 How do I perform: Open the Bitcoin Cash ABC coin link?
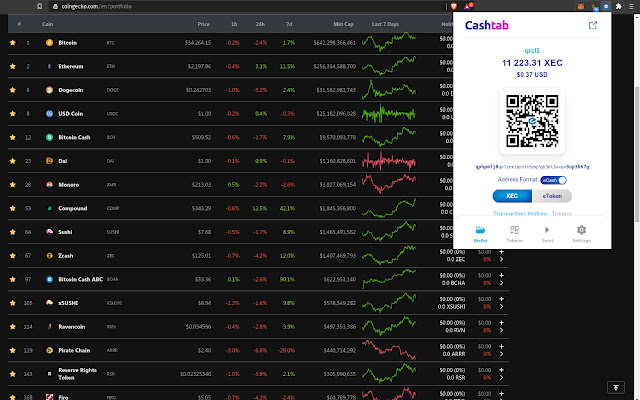click(80, 279)
